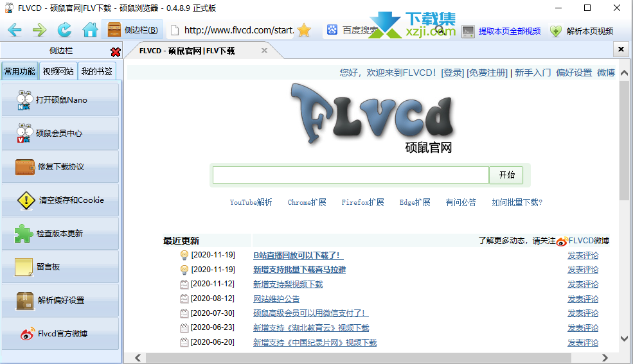Open 有问必答 link

coord(461,202)
